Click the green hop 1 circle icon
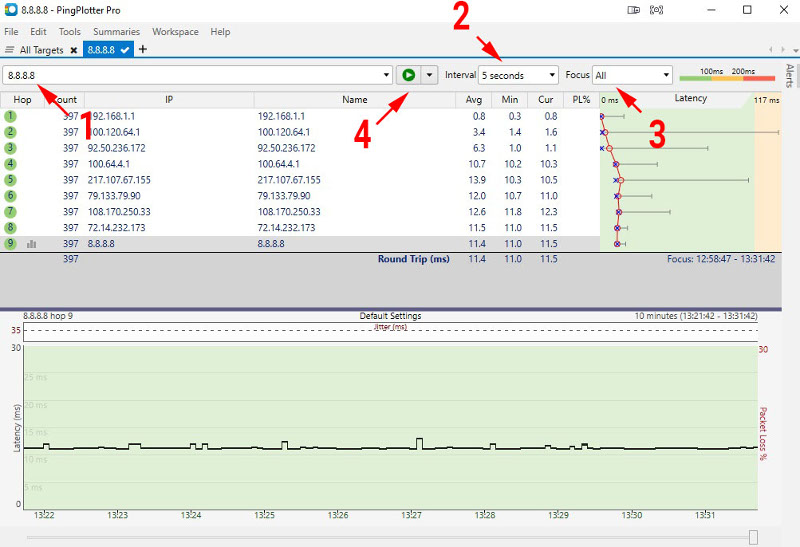The height and width of the screenshot is (547, 800). [x=10, y=116]
